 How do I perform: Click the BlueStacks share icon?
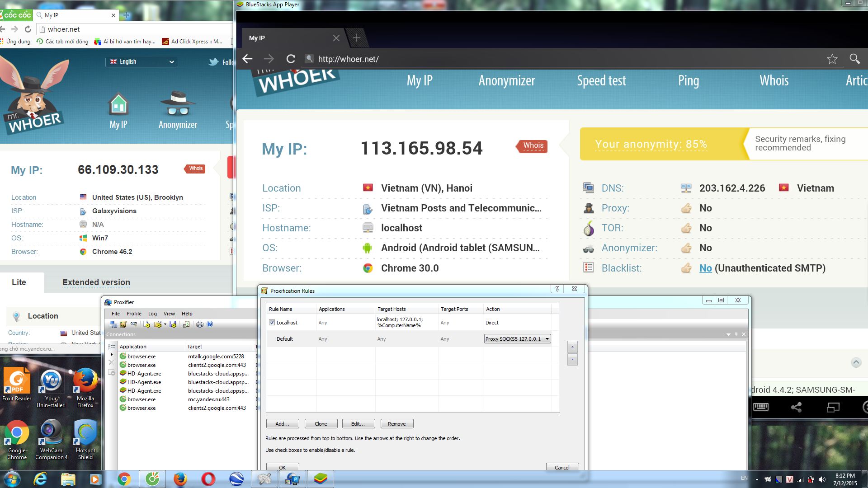(x=796, y=407)
